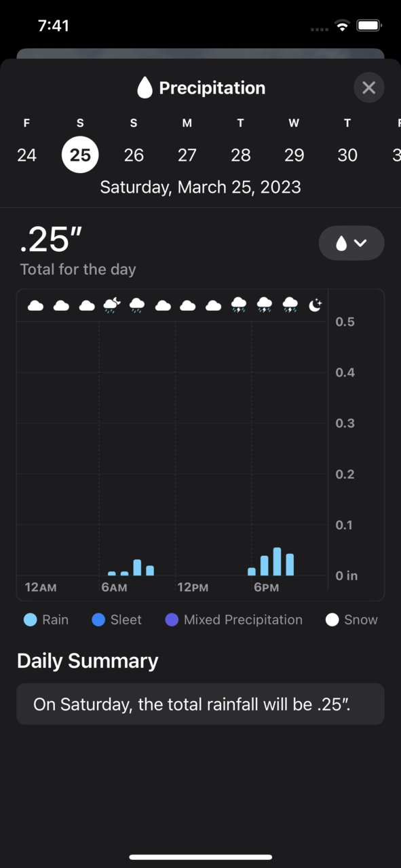
Task: Tap the partly cloudy night rain icon
Action: pos(112,305)
